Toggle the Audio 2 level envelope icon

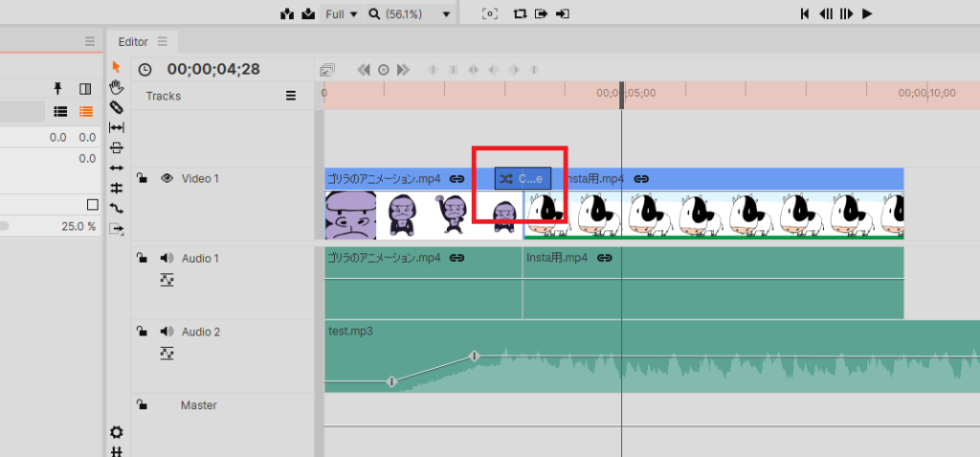(167, 354)
